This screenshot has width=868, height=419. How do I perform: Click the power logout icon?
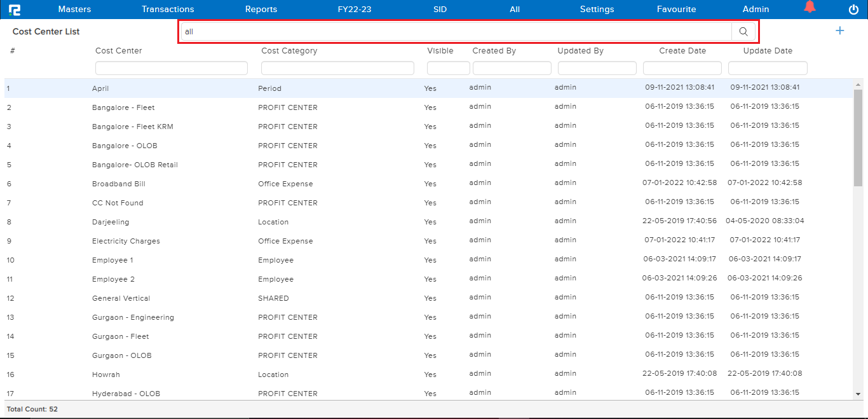coord(852,8)
